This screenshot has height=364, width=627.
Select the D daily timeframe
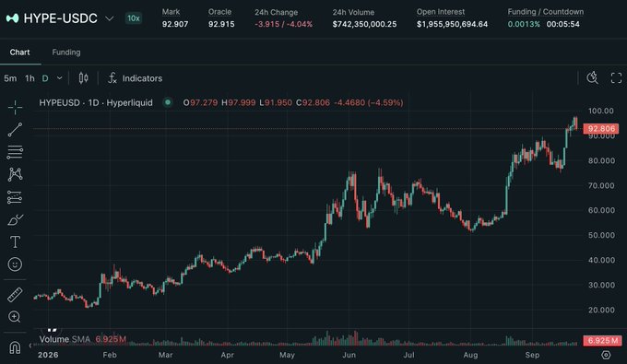point(45,78)
